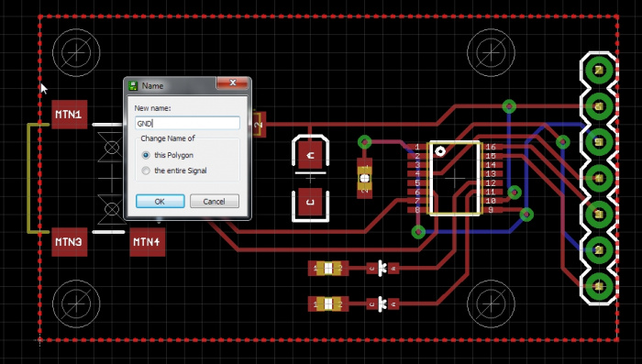Close the Name dialog with X button
Image resolution: width=642 pixels, height=364 pixels.
(233, 83)
